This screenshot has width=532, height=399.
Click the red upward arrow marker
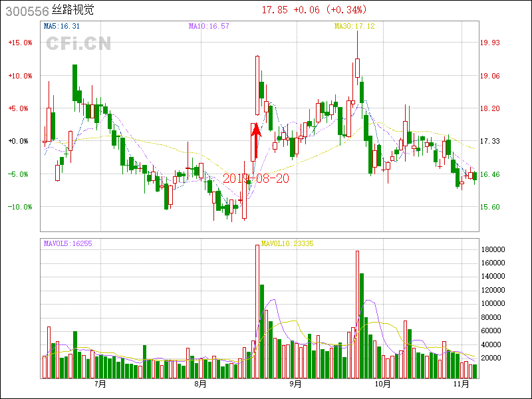pos(255,140)
